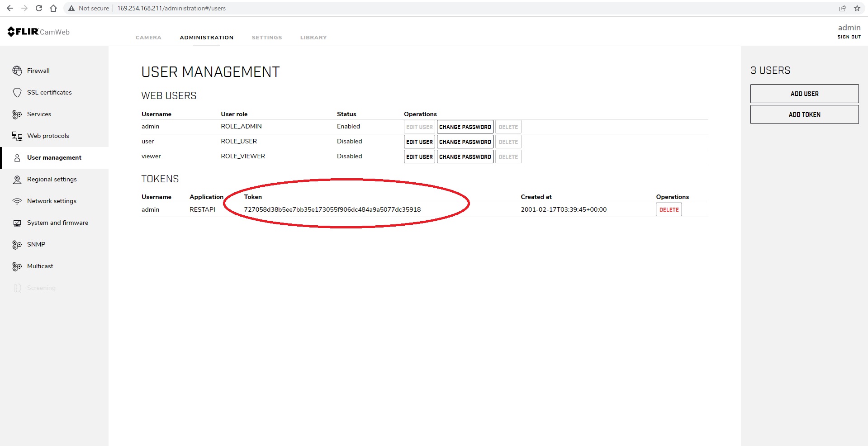This screenshot has height=446, width=868.
Task: Open Regional settings via the location pin icon
Action: 17,179
